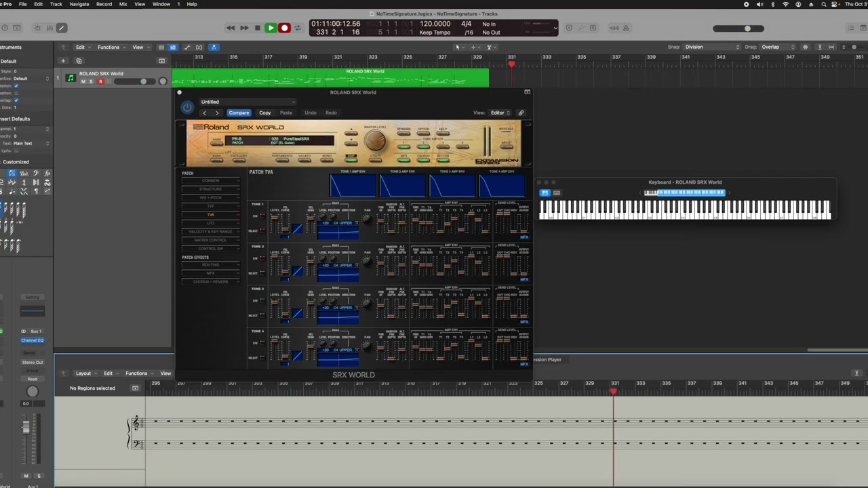Click the Compare button

tap(239, 113)
